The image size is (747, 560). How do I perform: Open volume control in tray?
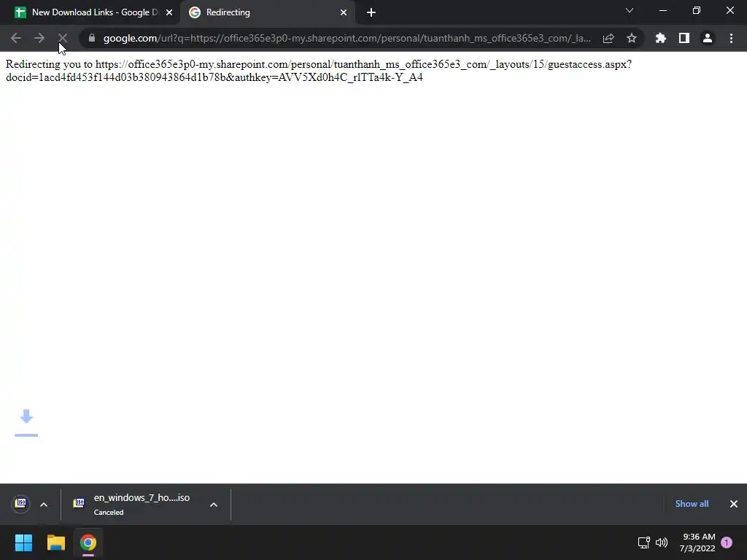(662, 542)
